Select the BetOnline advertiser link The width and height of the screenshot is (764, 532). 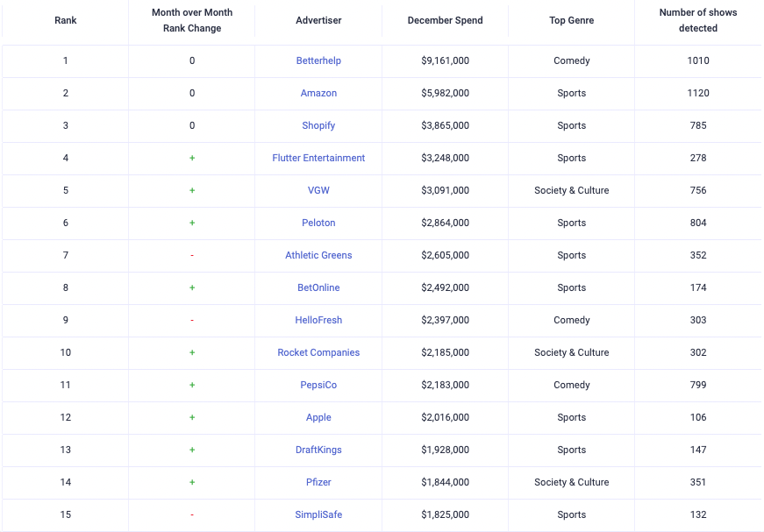tap(318, 287)
